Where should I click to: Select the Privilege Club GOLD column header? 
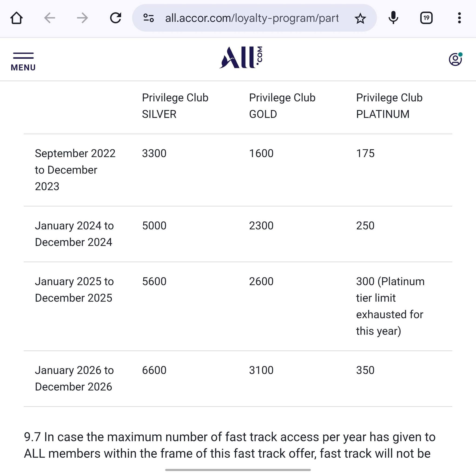pos(282,106)
